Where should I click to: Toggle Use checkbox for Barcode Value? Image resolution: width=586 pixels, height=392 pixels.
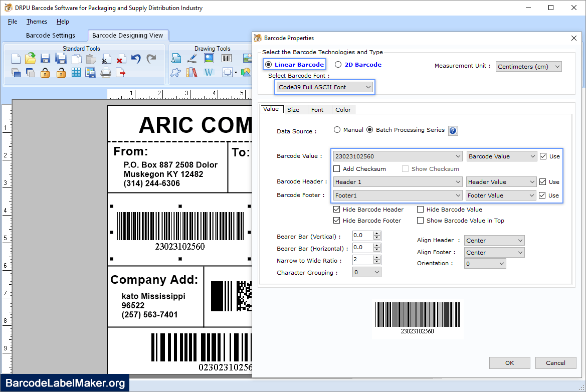pos(543,156)
